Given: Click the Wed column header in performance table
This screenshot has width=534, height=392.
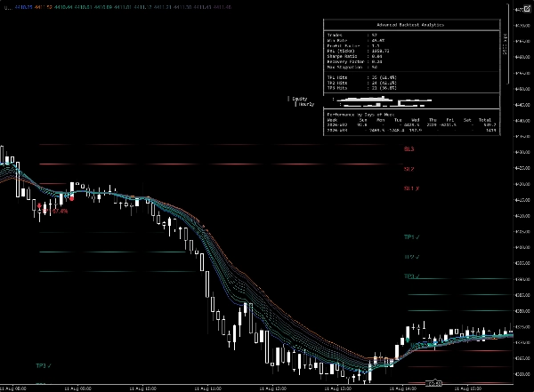Looking at the screenshot, I should (416, 120).
